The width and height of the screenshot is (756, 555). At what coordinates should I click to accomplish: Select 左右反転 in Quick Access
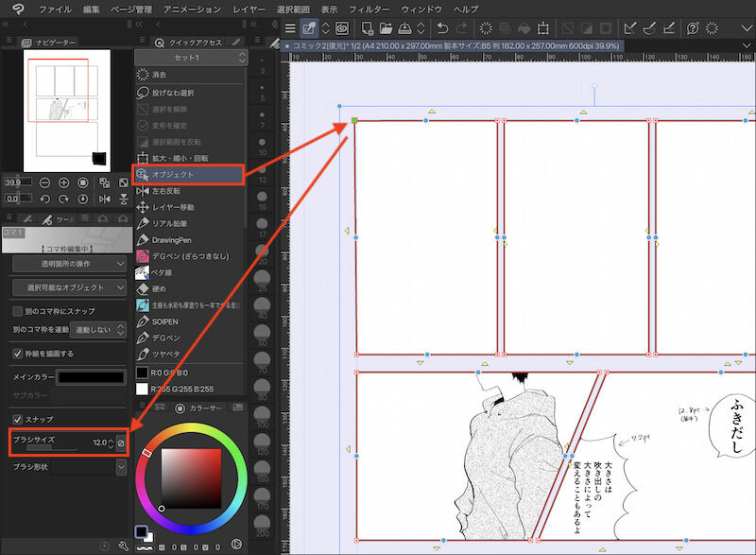190,191
